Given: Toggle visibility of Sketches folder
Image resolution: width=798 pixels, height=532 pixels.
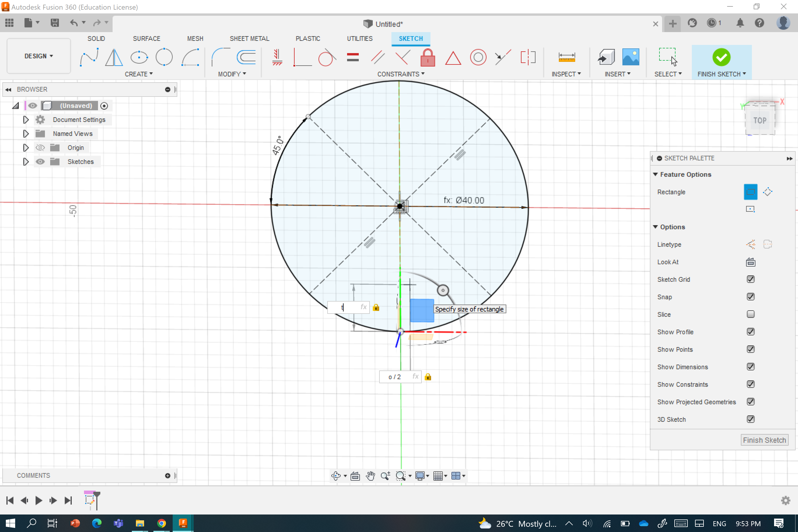Looking at the screenshot, I should click(40, 162).
